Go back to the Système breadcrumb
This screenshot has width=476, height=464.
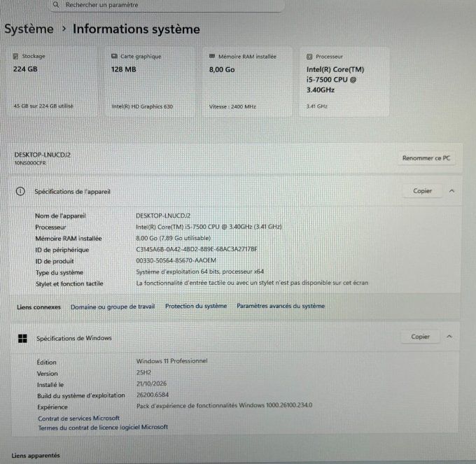(29, 29)
